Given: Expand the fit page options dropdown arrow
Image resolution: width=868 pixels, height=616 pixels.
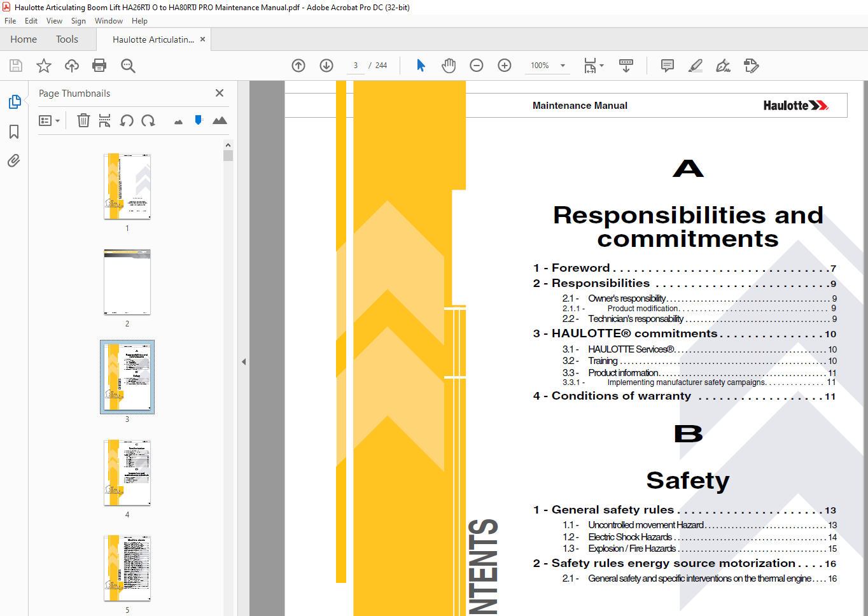Looking at the screenshot, I should (x=601, y=66).
